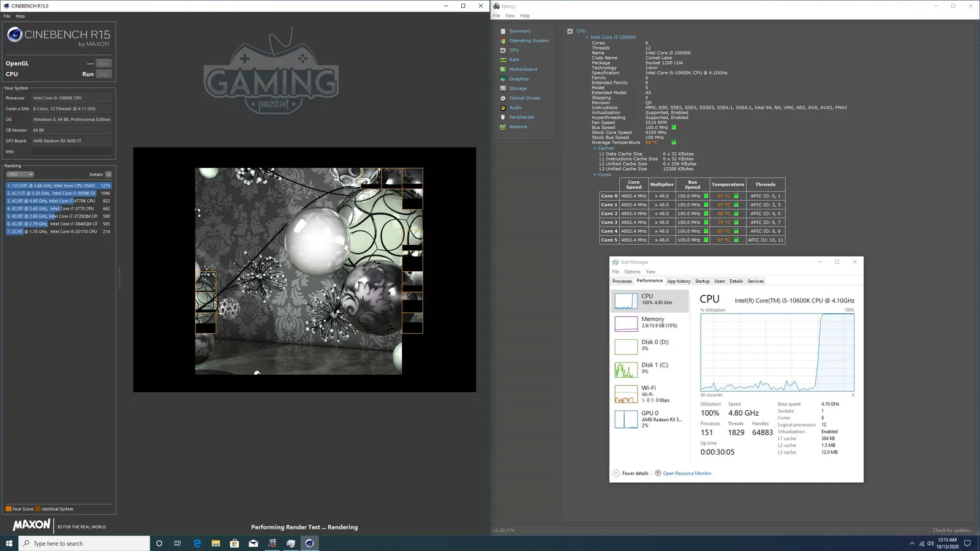Viewport: 980px width, 551px height.
Task: Click Open Resource Monitor link
Action: point(687,473)
